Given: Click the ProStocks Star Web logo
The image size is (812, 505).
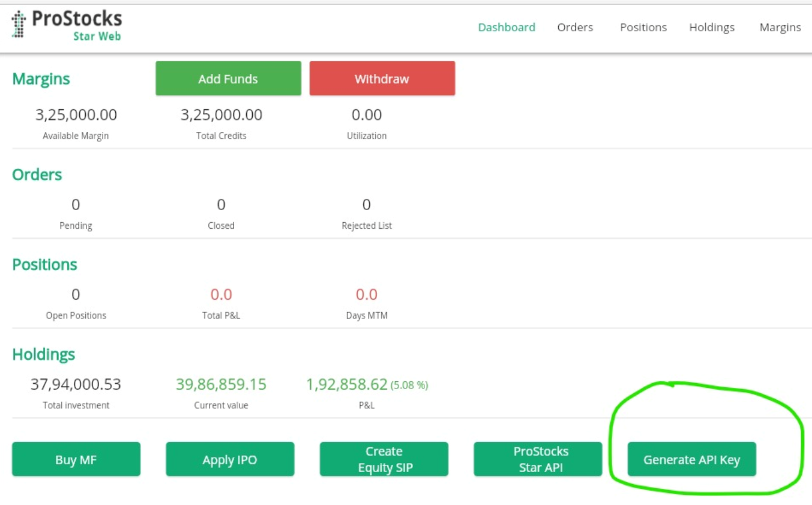Looking at the screenshot, I should [x=67, y=26].
